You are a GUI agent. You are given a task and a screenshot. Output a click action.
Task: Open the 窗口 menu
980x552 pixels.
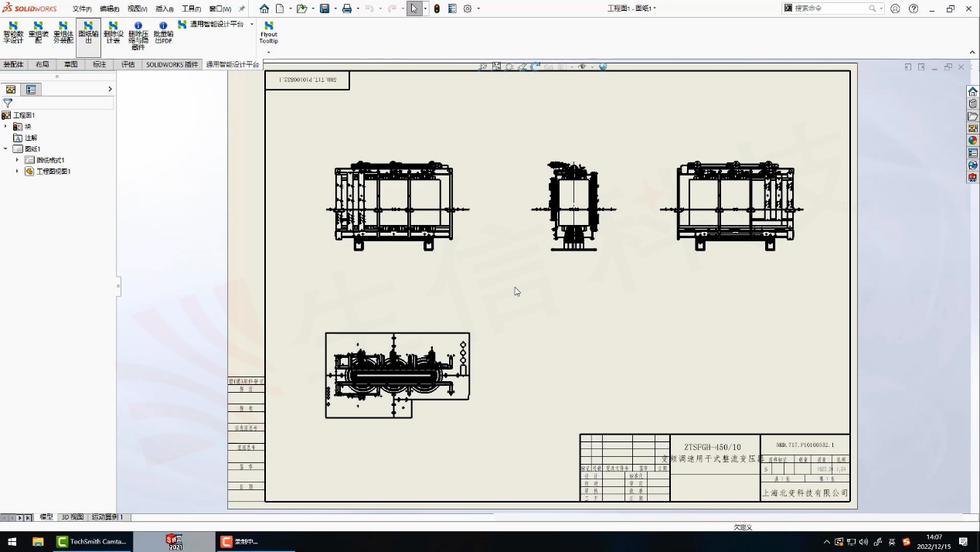pos(219,9)
